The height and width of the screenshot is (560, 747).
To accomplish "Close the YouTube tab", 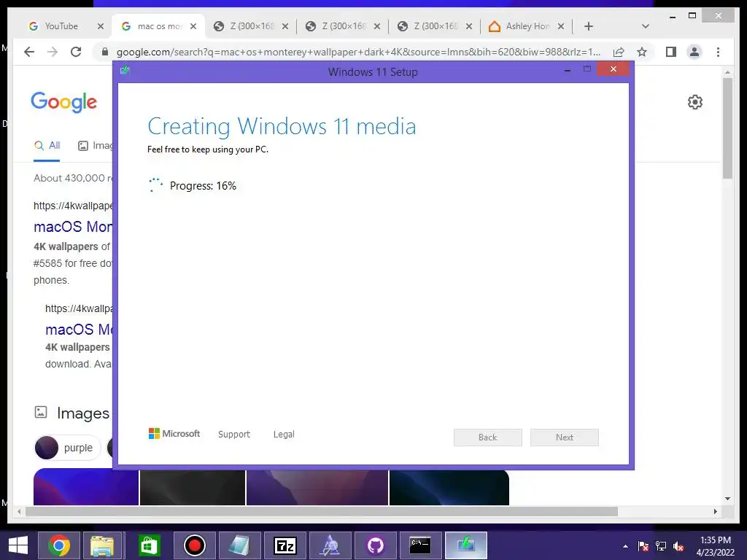I will click(101, 26).
